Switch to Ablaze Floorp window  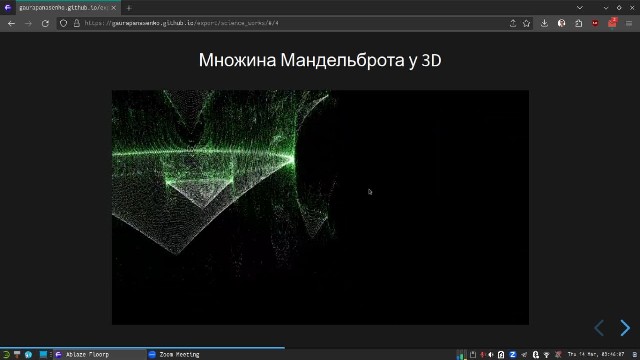click(100, 354)
